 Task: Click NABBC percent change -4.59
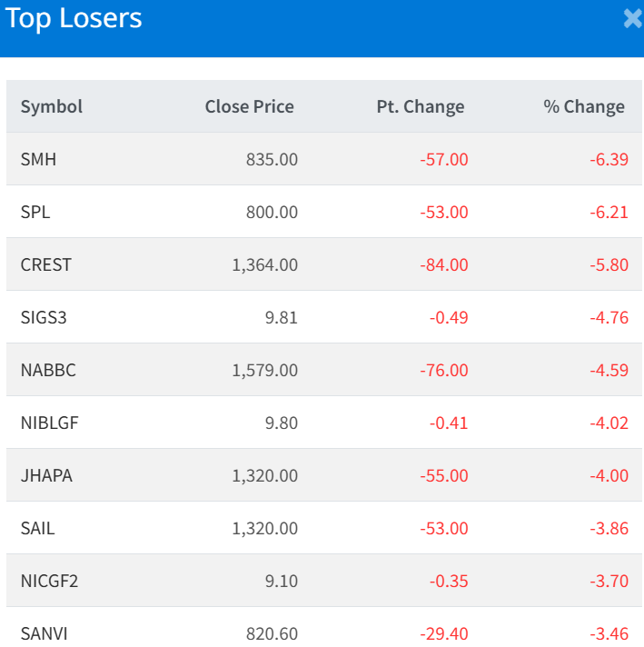tap(609, 370)
